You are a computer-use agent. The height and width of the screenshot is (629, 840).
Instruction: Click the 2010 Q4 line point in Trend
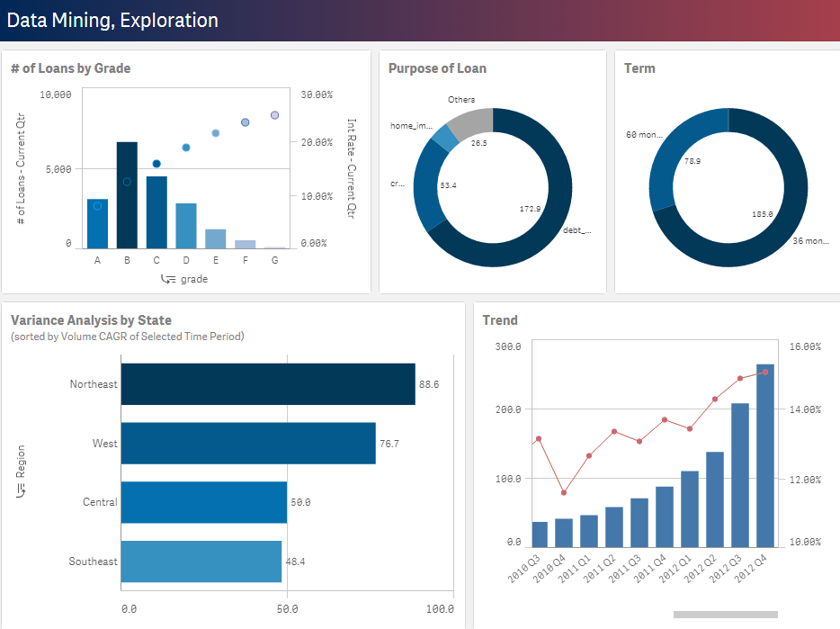coord(564,492)
